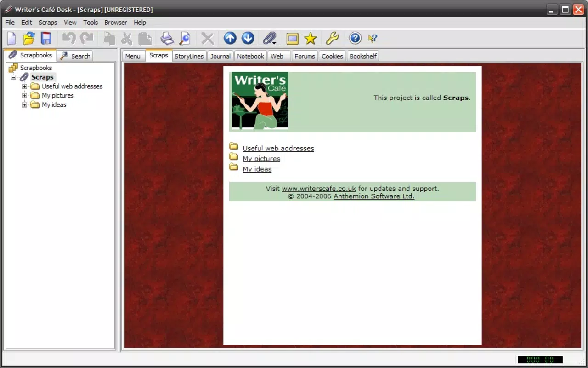
Task: Expand the My ideas tree folder
Action: [x=25, y=105]
